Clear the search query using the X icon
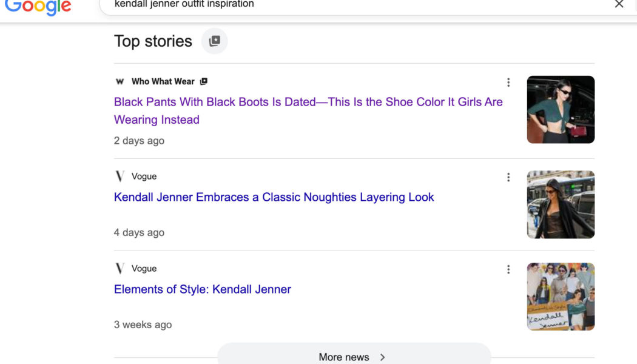Screen dimensions: 637x364 point(619,4)
